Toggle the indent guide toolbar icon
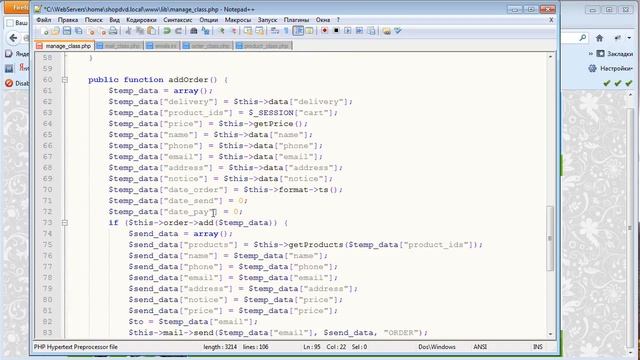 tap(298, 31)
